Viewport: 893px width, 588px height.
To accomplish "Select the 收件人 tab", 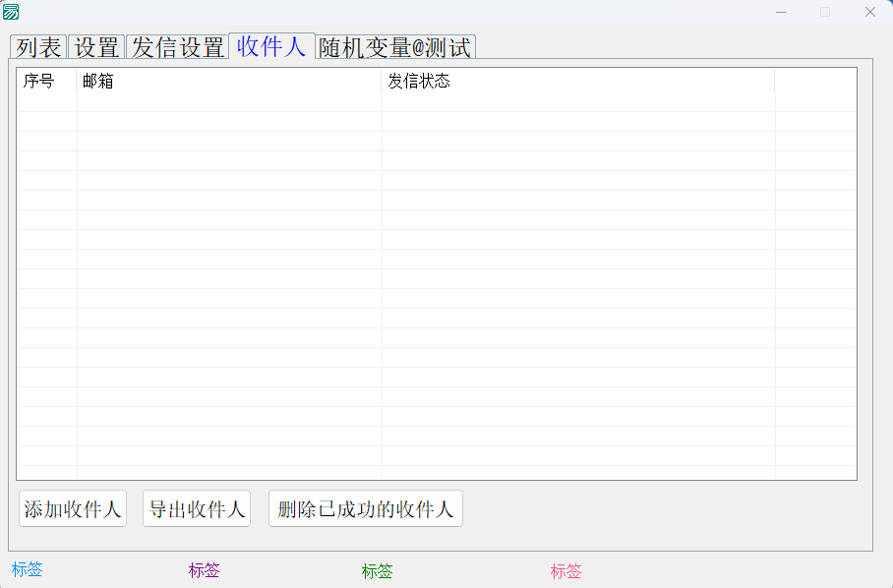I will 271,46.
